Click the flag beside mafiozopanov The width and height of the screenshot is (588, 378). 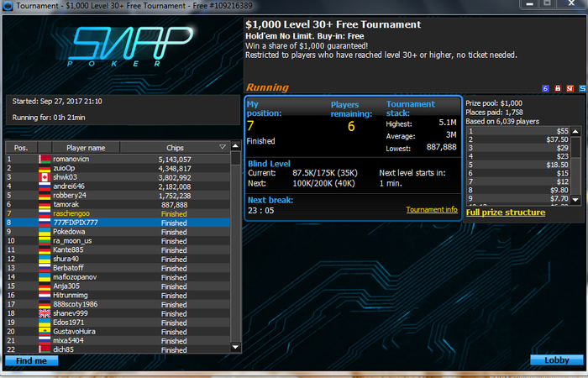45,277
